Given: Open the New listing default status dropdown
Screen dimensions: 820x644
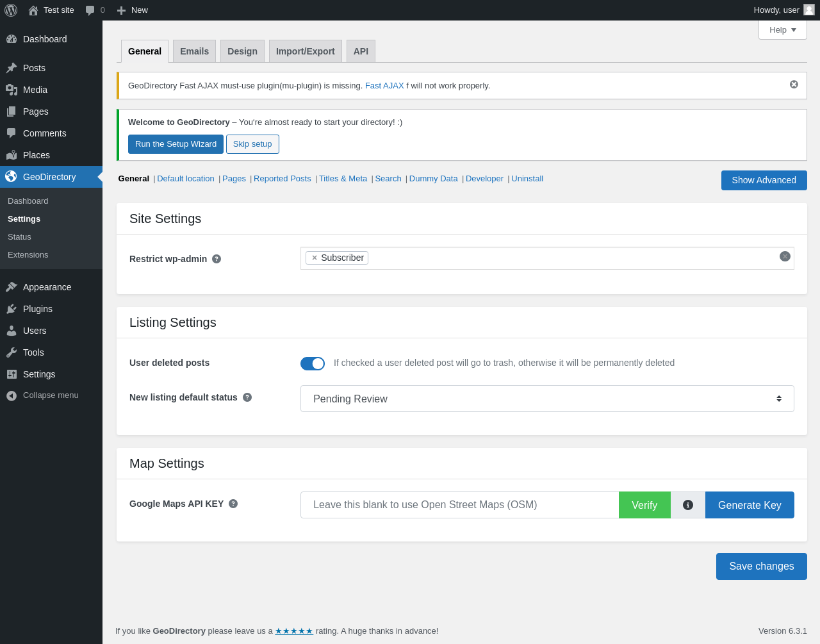Looking at the screenshot, I should click(547, 399).
